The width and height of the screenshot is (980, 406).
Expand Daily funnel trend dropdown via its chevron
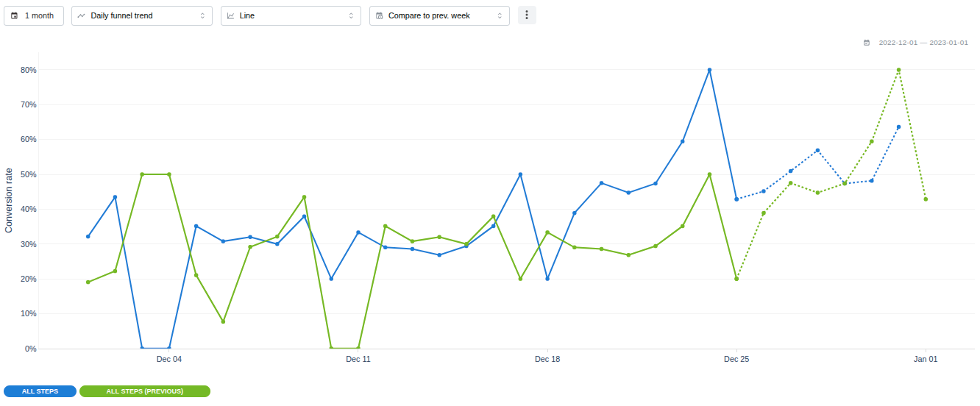(x=203, y=15)
